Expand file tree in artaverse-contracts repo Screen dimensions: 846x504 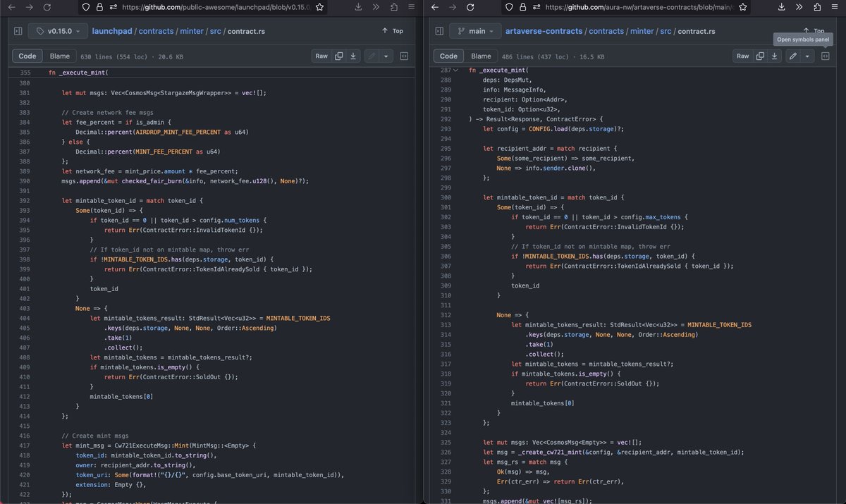coord(439,31)
